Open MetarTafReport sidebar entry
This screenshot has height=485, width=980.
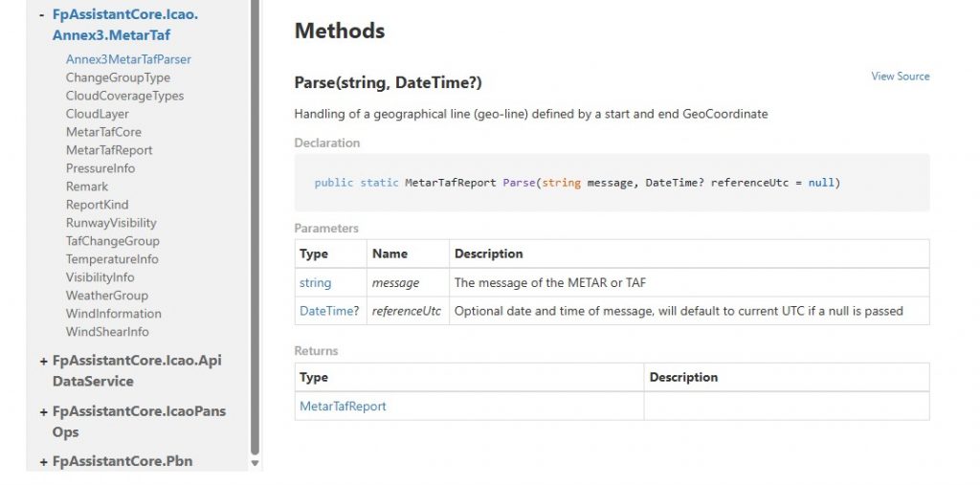[109, 150]
